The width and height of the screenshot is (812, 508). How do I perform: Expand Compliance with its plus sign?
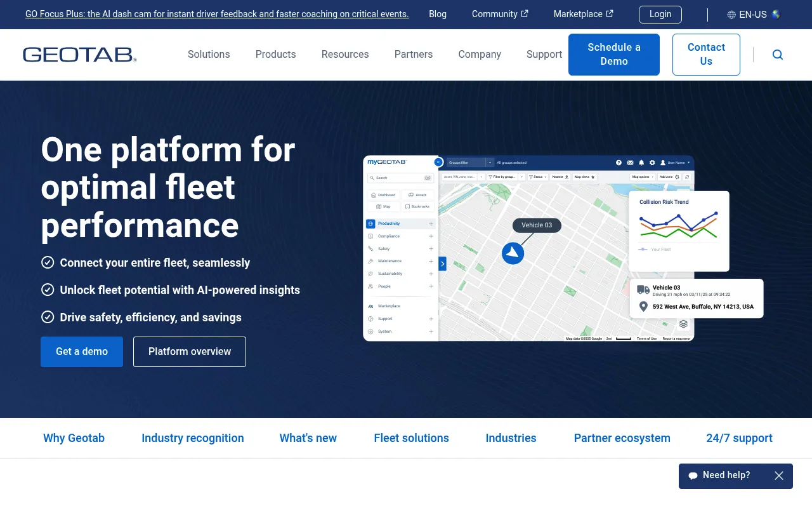431,236
